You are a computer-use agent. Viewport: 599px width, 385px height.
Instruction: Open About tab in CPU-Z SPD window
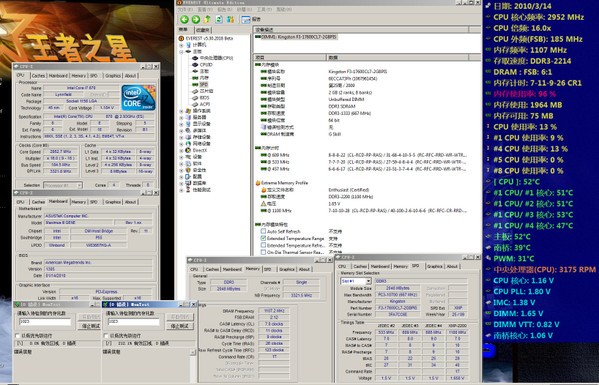pos(452,266)
